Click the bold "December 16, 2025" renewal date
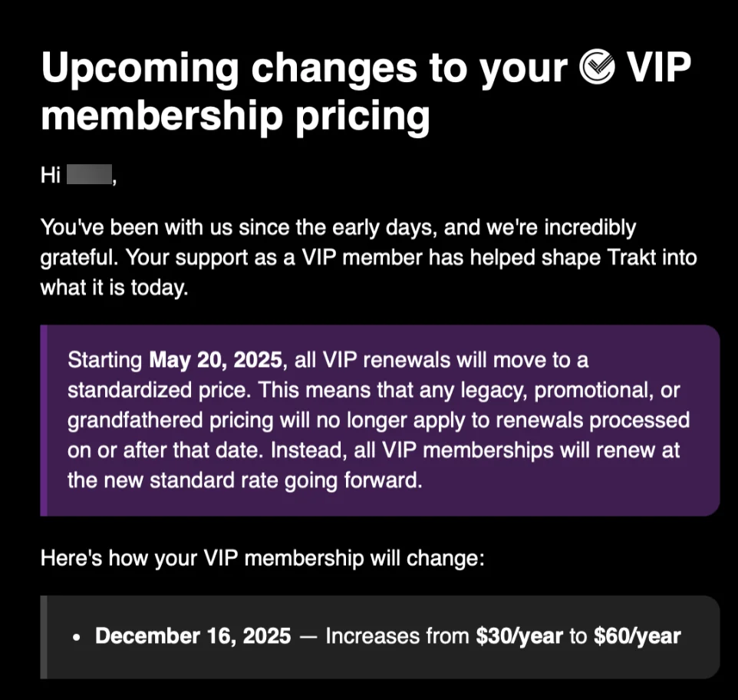Image resolution: width=738 pixels, height=700 pixels. coord(193,636)
